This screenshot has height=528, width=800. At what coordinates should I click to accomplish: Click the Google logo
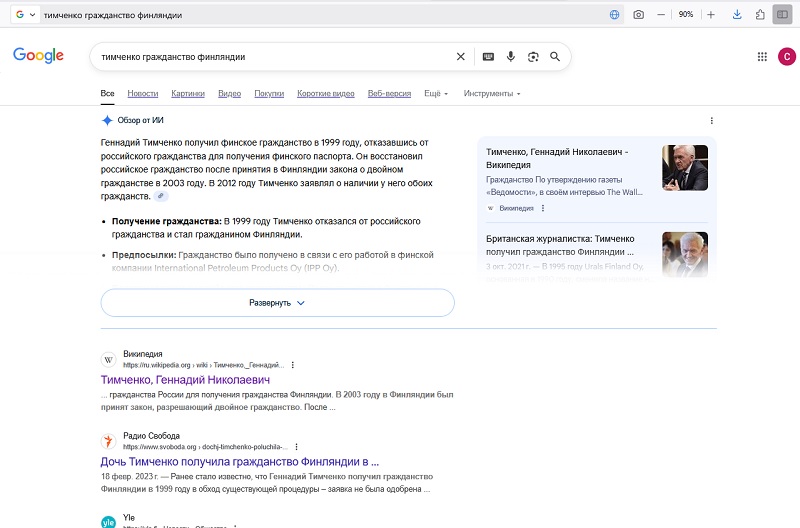pos(38,55)
